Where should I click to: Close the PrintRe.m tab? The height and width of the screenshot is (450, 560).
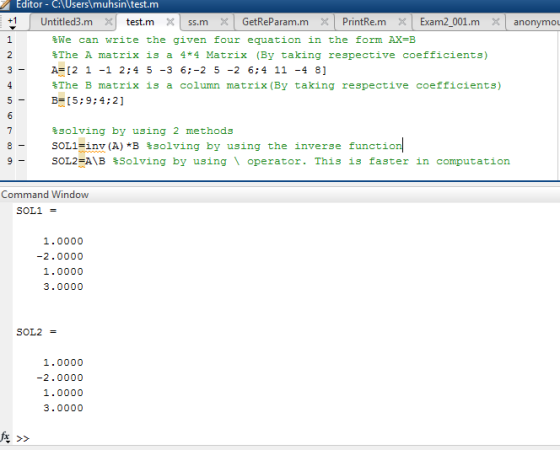click(x=402, y=22)
